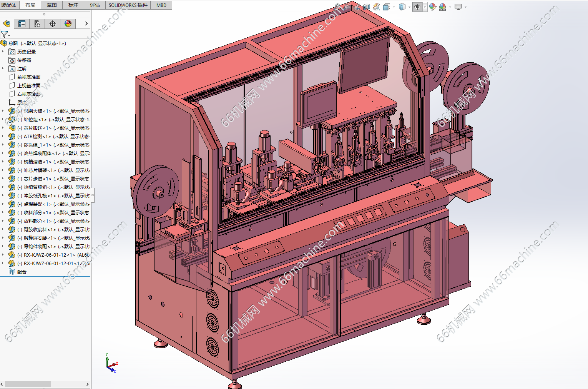
Task: Switch to the 草图 tab
Action: pyautogui.click(x=51, y=5)
